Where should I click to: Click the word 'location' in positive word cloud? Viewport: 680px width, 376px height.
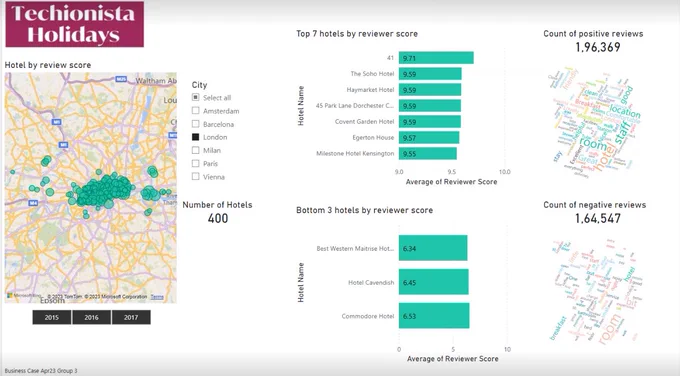coord(625,111)
